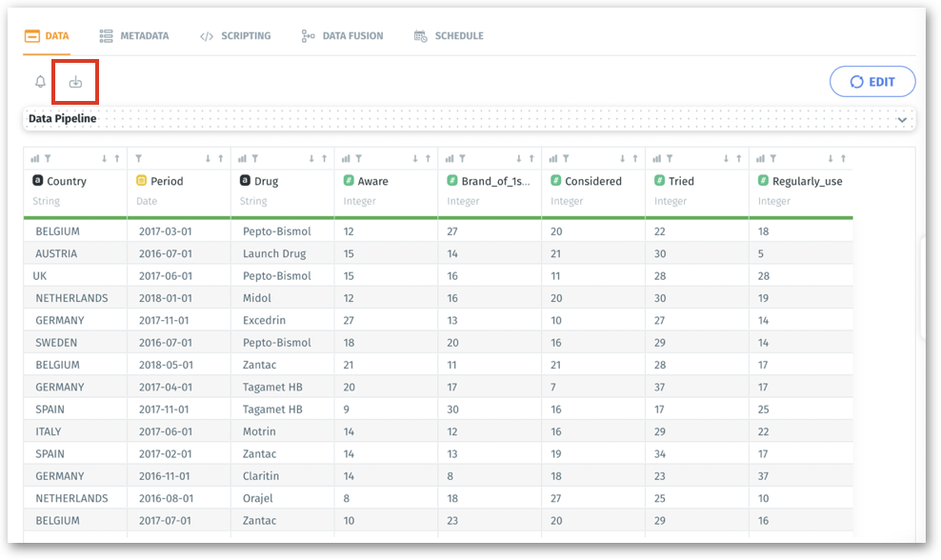Sort Brand_of_1s column descending
941x560 pixels.
tap(518, 158)
